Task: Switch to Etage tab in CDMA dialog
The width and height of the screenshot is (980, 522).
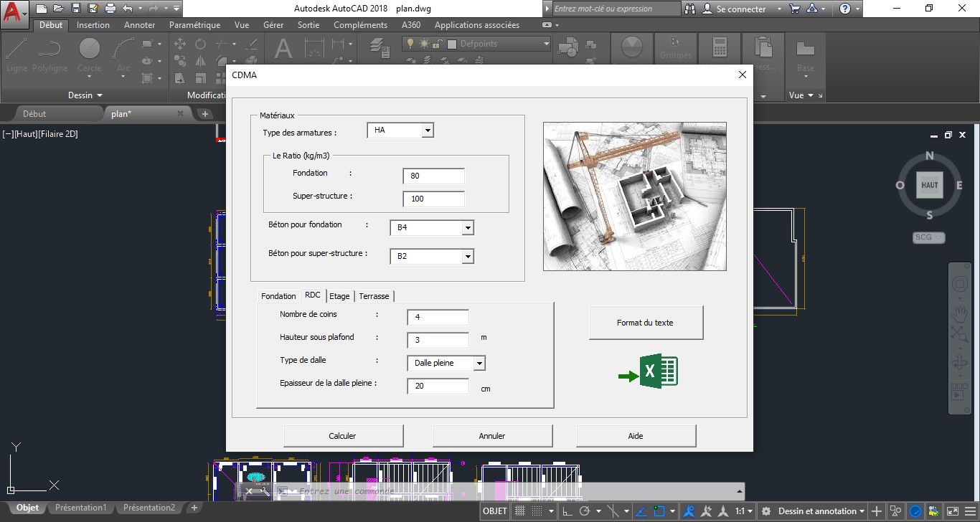Action: [x=340, y=296]
